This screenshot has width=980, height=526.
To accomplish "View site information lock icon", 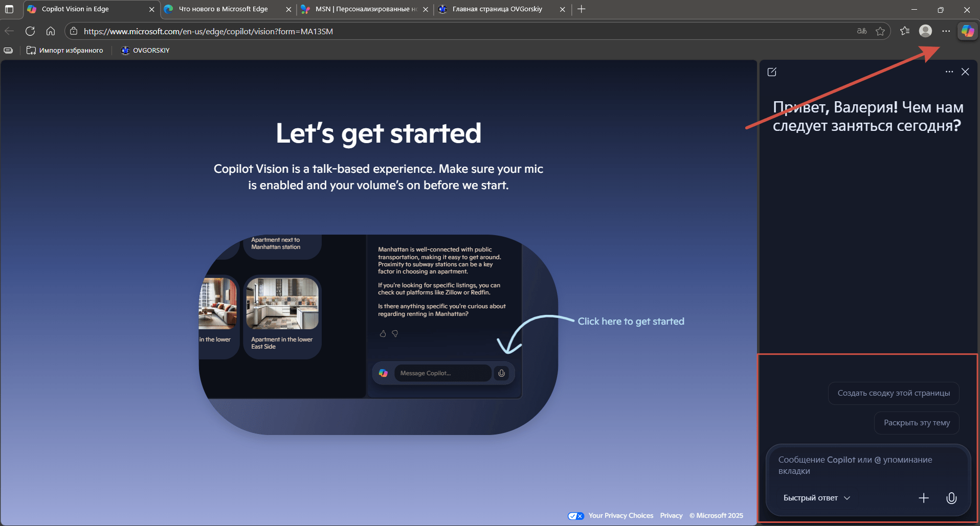I will click(x=74, y=31).
